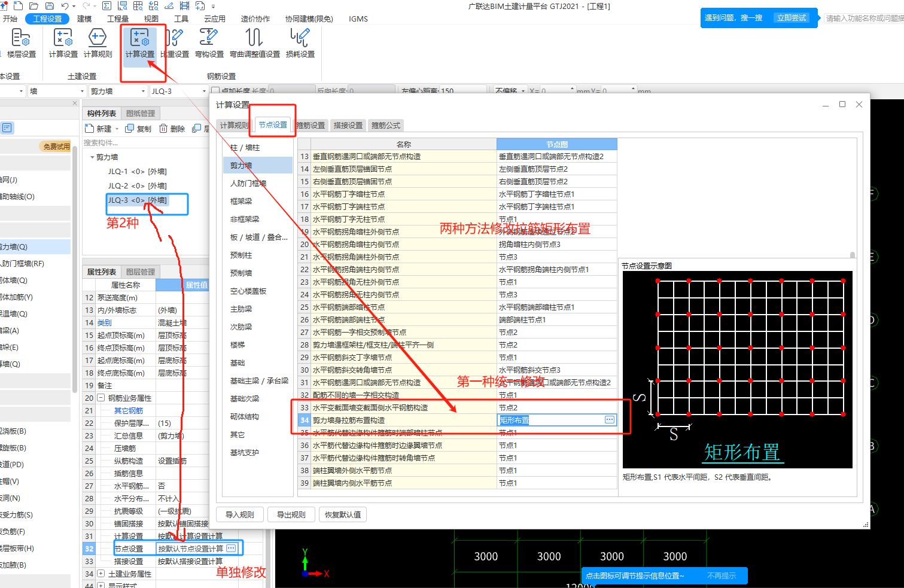Open 损耗设置 ribbon tool

tap(300, 44)
